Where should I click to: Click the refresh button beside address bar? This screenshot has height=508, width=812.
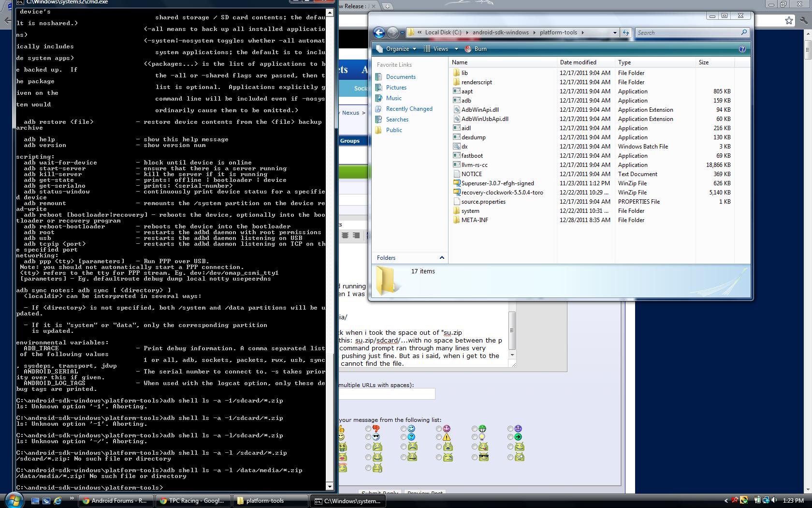point(626,32)
